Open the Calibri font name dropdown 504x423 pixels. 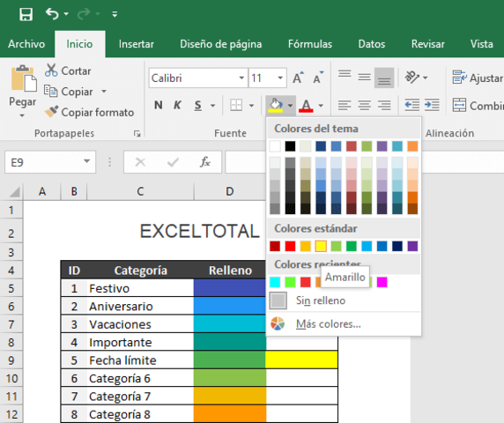[x=241, y=78]
